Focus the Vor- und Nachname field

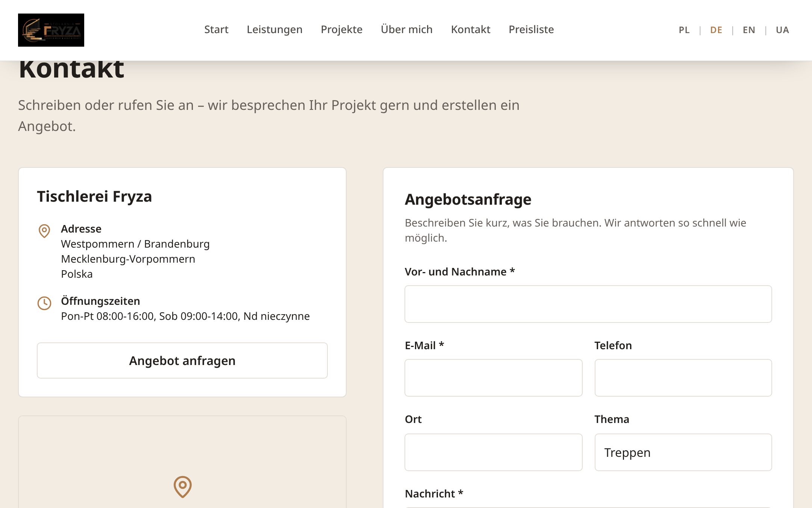[x=588, y=304]
